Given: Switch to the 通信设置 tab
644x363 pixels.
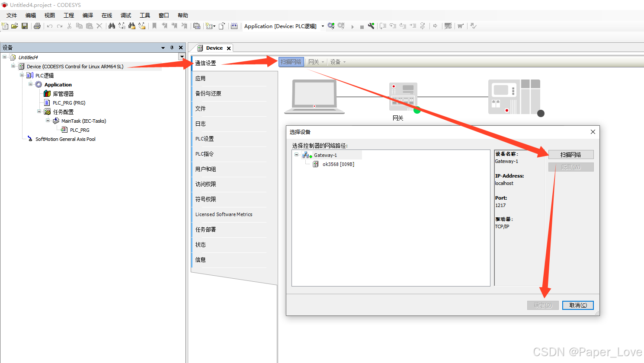Looking at the screenshot, I should tap(234, 63).
